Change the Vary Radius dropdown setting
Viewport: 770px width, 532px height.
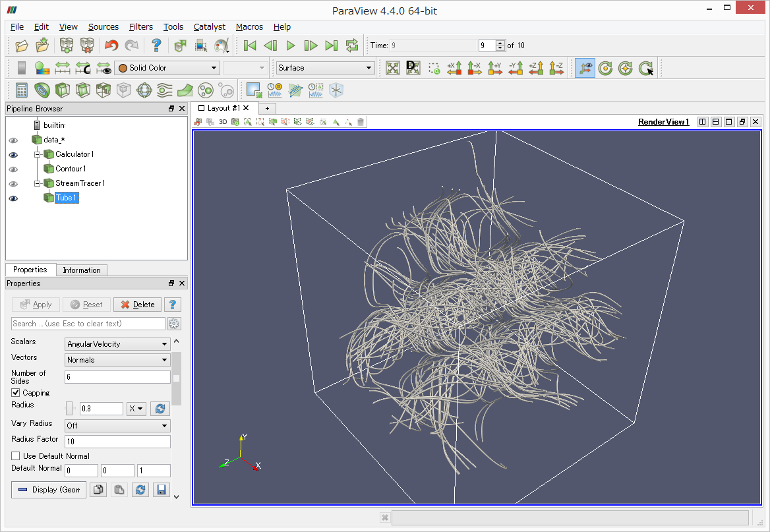tap(117, 425)
